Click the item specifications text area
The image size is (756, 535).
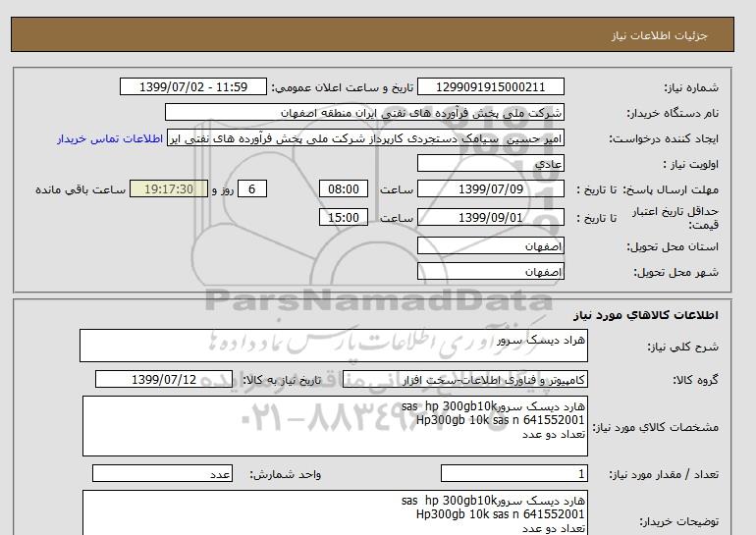(335, 426)
